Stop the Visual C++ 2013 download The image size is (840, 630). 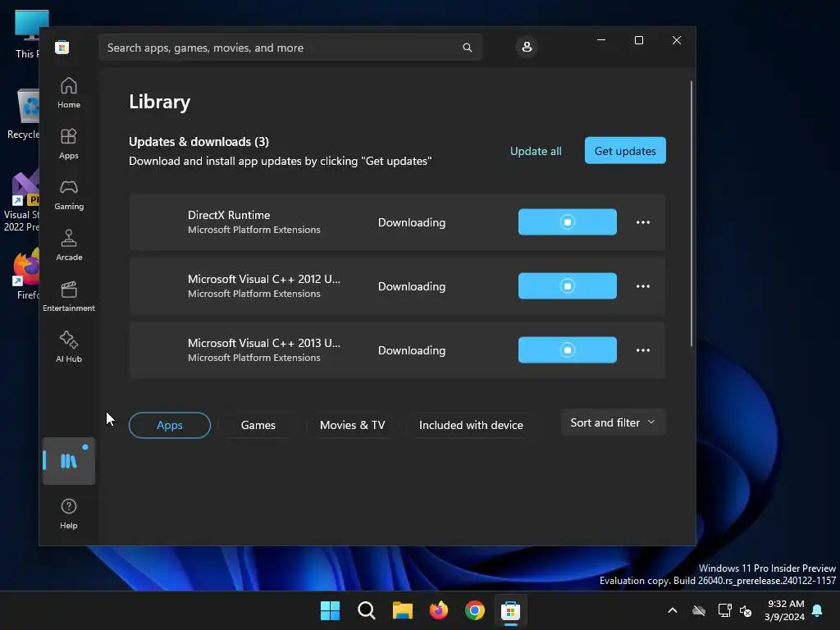568,349
